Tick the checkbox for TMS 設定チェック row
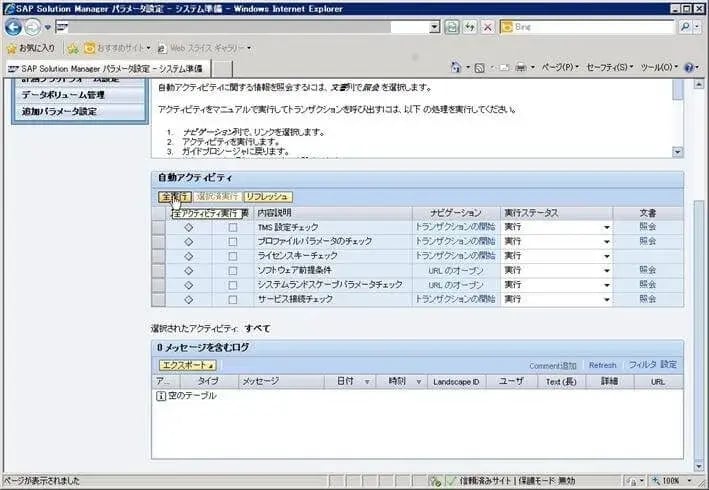709x490 pixels. pos(233,227)
